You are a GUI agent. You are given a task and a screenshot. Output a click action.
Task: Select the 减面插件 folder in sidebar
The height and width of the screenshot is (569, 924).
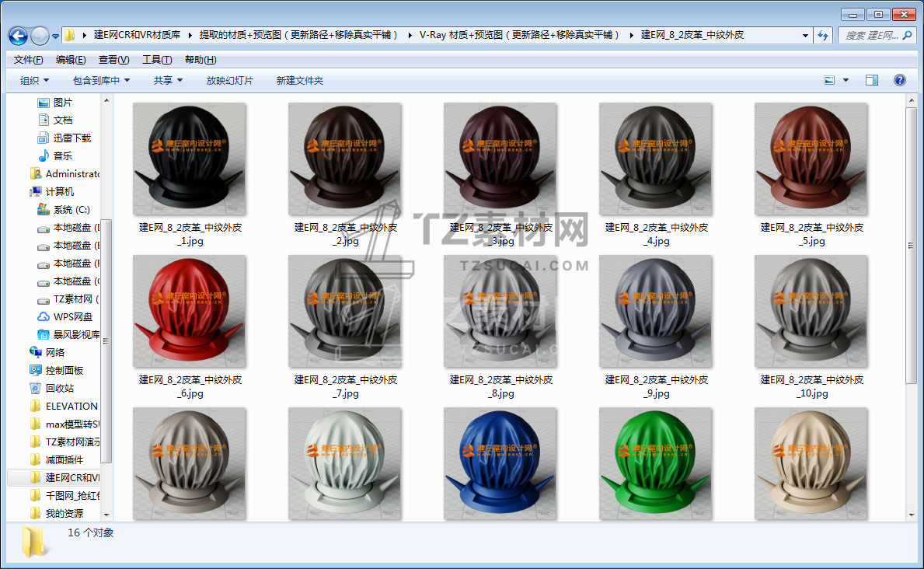pyautogui.click(x=57, y=460)
